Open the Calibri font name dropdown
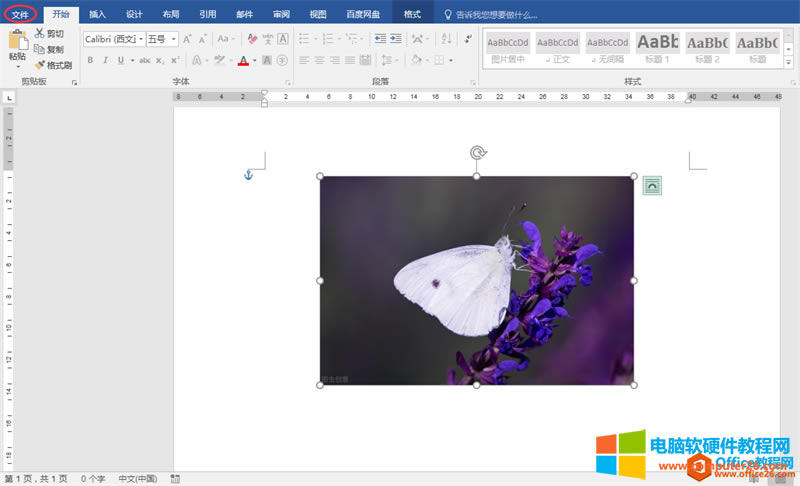The width and height of the screenshot is (800, 486). [140, 39]
